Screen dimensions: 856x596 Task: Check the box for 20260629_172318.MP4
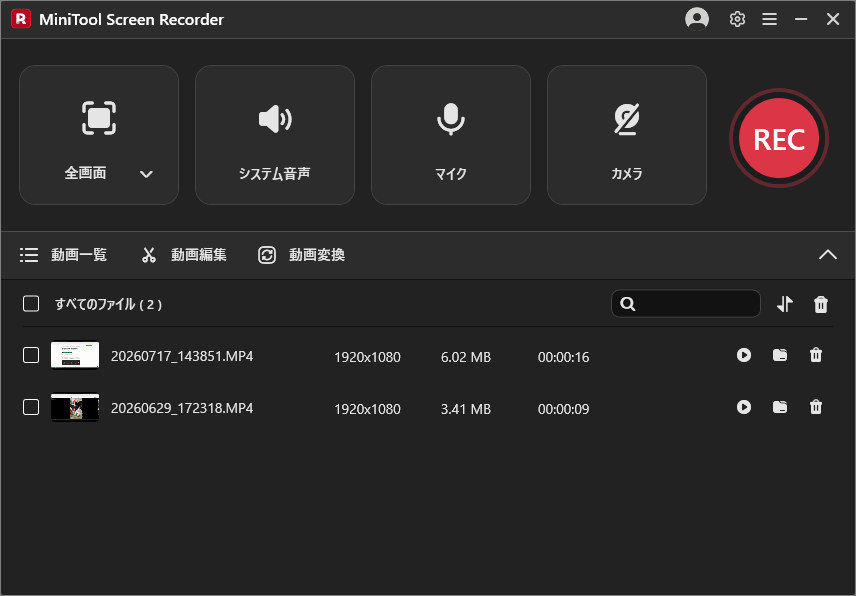coord(31,407)
